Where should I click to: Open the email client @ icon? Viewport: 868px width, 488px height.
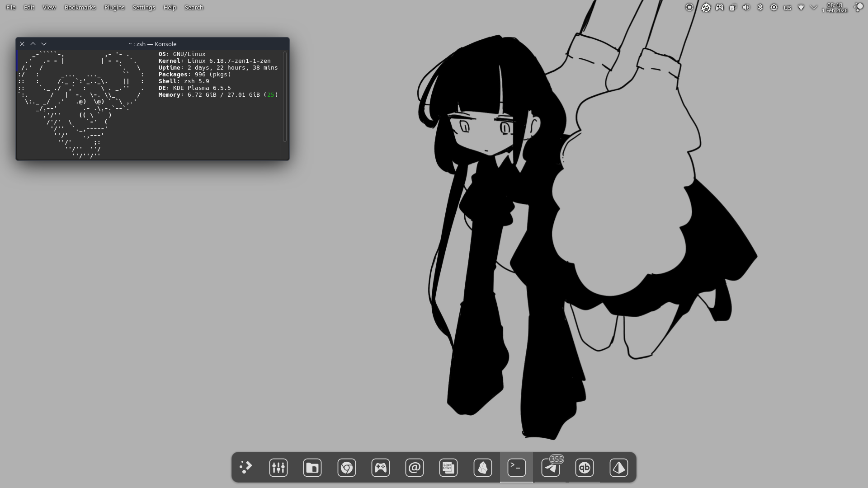[x=415, y=467]
